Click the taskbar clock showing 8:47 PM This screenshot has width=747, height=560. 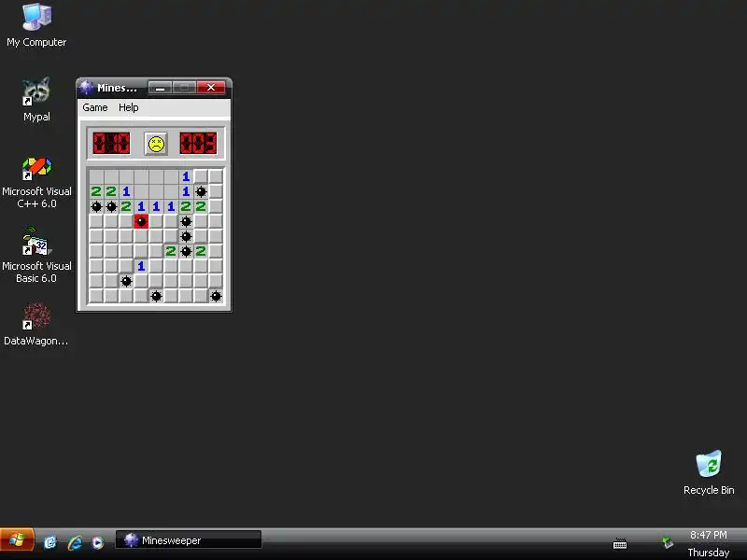coord(709,535)
